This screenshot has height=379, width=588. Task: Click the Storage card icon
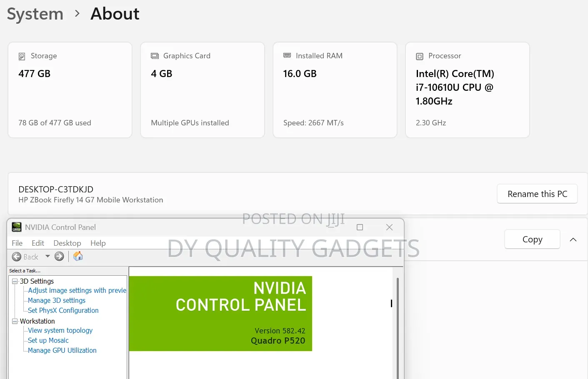tap(22, 56)
